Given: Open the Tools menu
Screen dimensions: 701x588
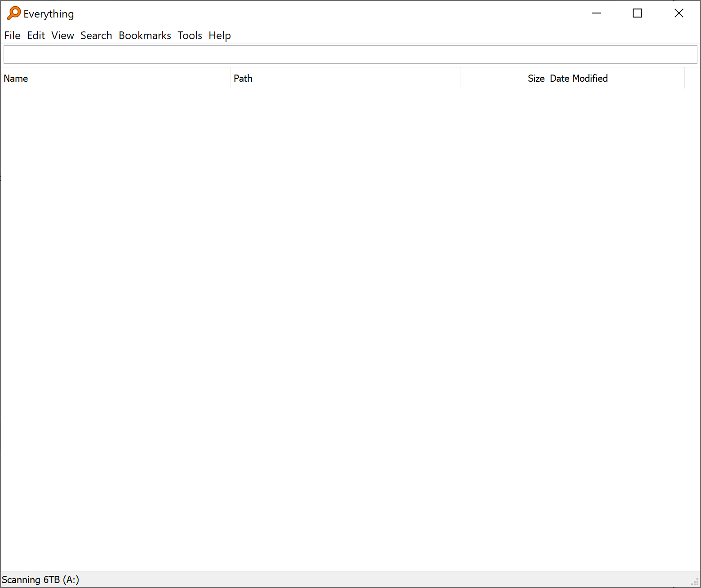Looking at the screenshot, I should point(190,35).
